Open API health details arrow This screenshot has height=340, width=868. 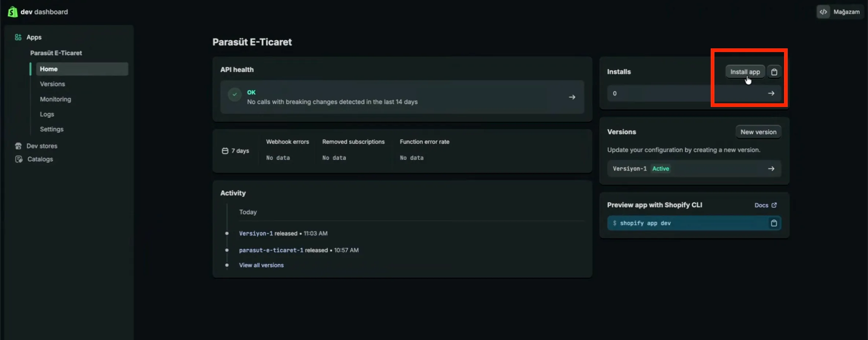coord(572,97)
